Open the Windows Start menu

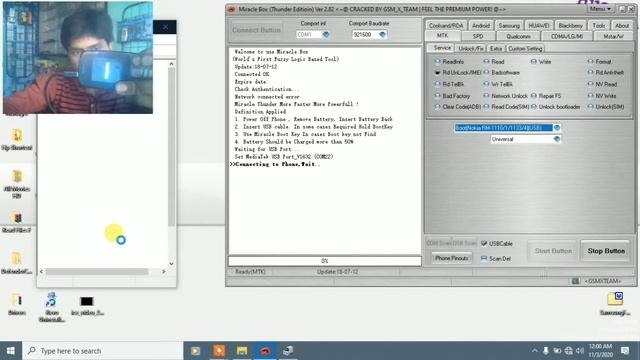[11, 351]
